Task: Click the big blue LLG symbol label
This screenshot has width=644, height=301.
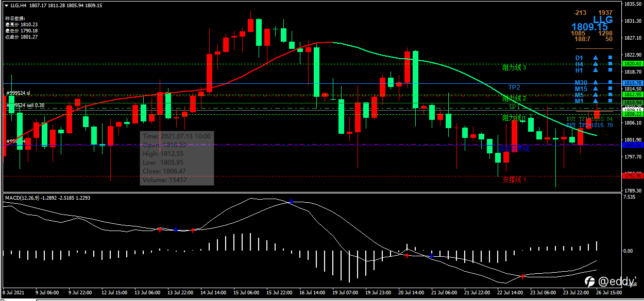Action: 603,20
